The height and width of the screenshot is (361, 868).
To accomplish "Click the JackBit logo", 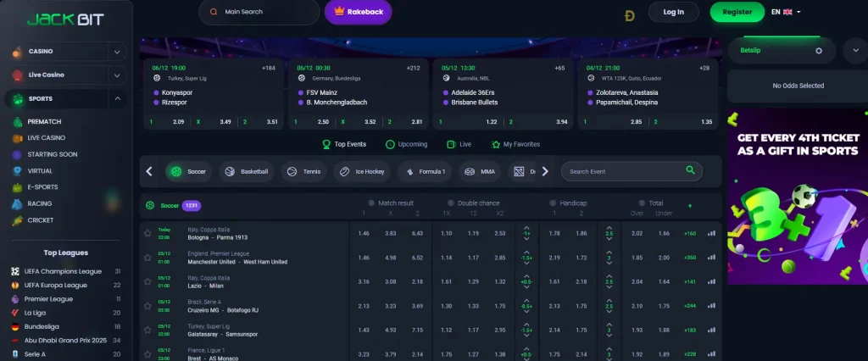I will 64,19.
